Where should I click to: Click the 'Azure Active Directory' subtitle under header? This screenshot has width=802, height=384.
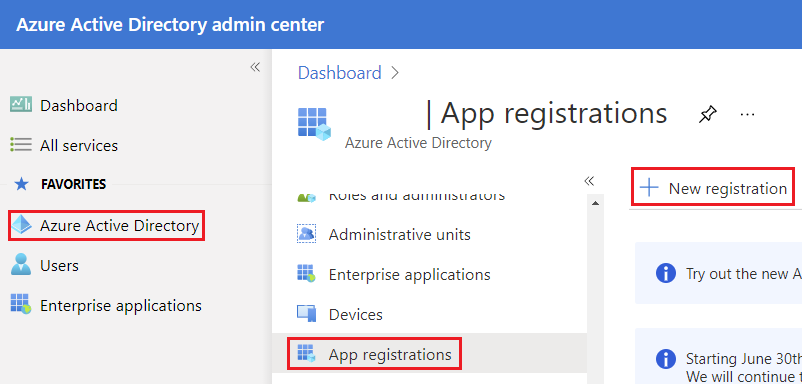pyautogui.click(x=418, y=143)
